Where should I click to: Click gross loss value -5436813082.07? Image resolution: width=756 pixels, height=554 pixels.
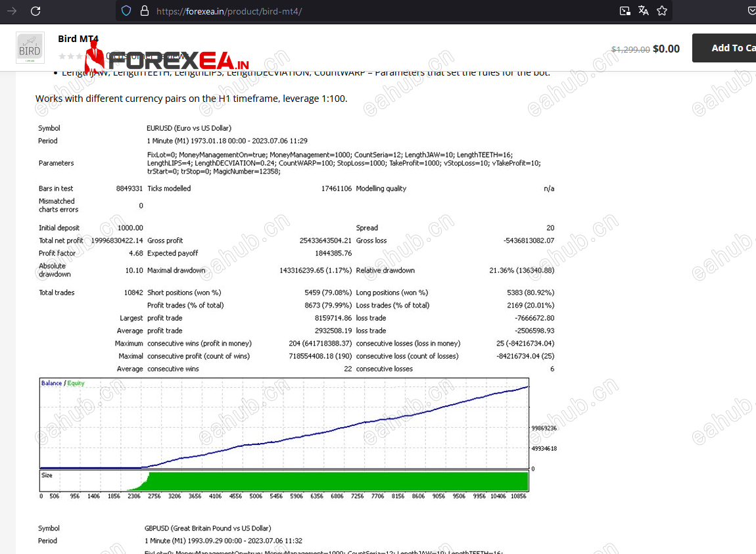point(529,241)
